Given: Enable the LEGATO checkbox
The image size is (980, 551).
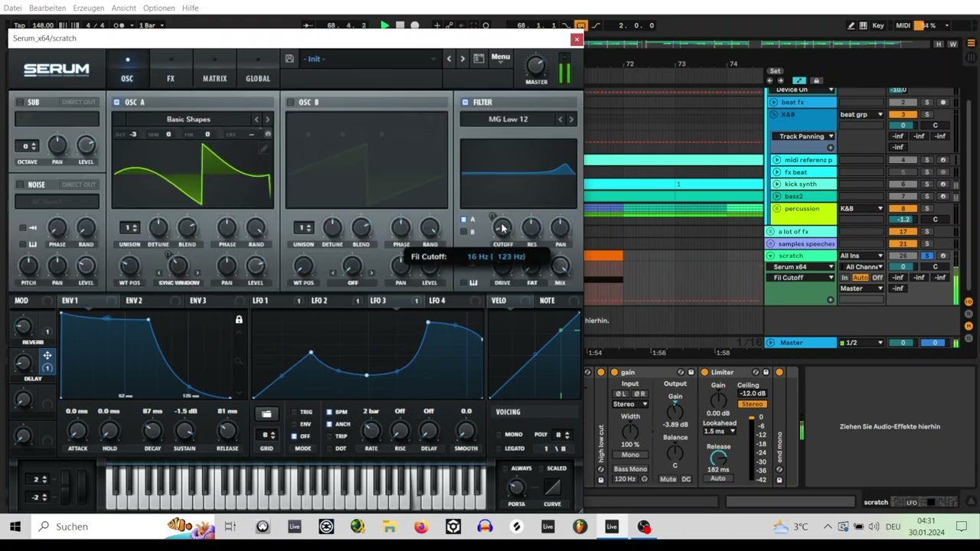Looking at the screenshot, I should tap(498, 448).
